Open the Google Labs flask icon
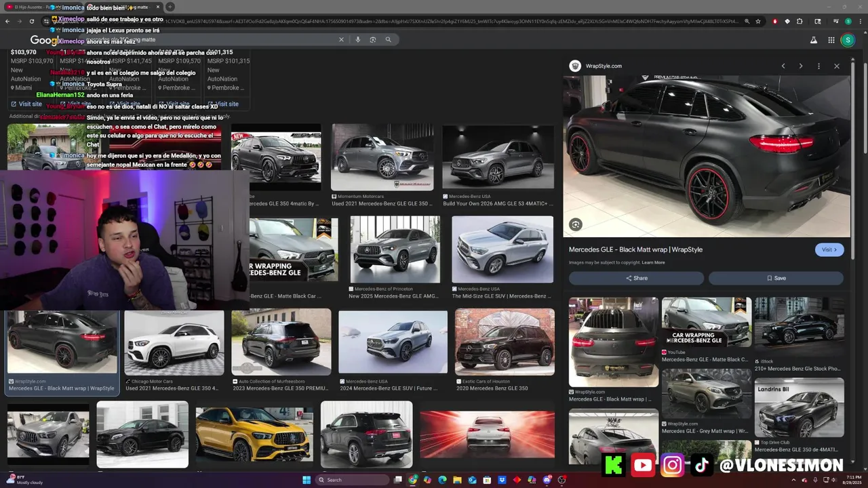This screenshot has height=488, width=868. click(x=814, y=40)
